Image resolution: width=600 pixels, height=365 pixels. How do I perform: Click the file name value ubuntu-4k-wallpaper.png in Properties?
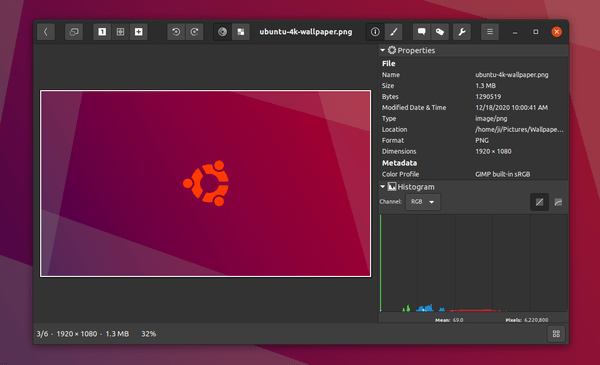coord(512,75)
